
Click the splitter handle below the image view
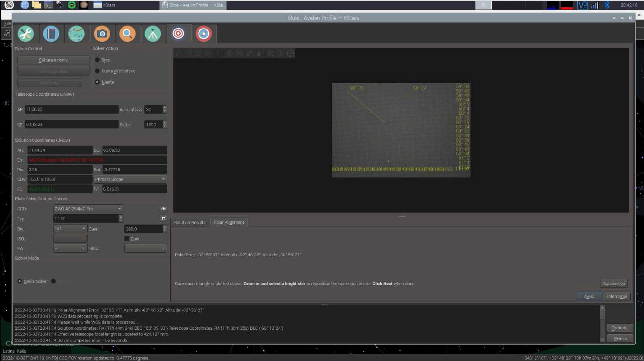coord(402,216)
